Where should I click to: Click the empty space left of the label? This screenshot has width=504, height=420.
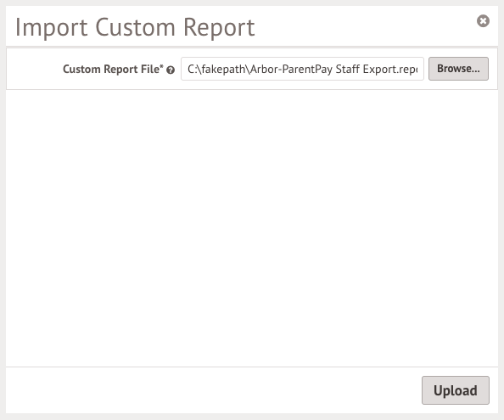point(35,69)
